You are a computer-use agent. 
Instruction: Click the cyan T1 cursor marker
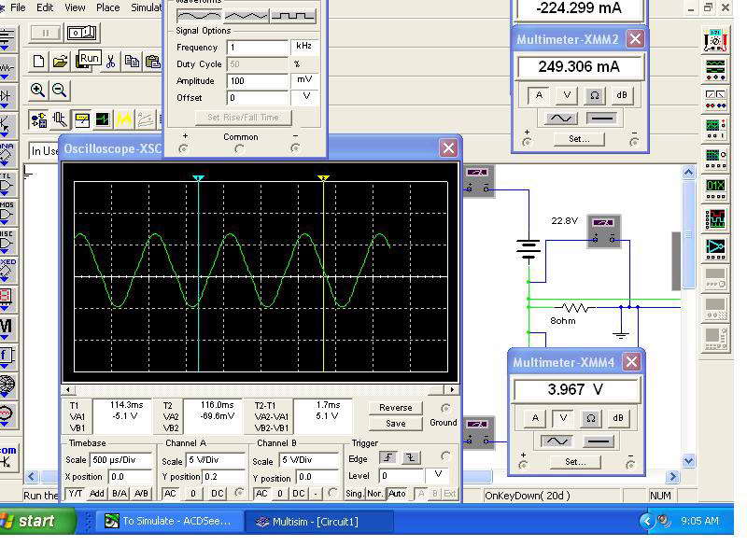pos(198,177)
